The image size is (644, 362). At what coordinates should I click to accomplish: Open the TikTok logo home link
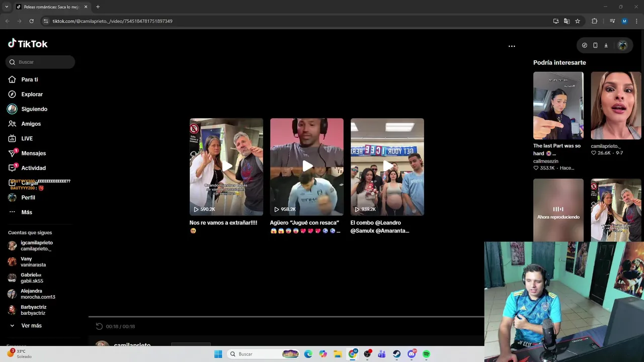[x=28, y=44]
